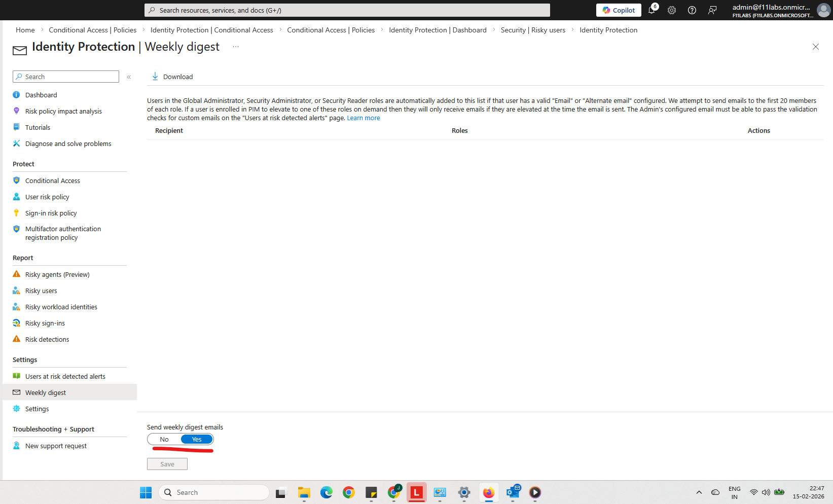Open the ellipsis more options menu
Viewport: 833px width, 504px height.
pos(236,47)
